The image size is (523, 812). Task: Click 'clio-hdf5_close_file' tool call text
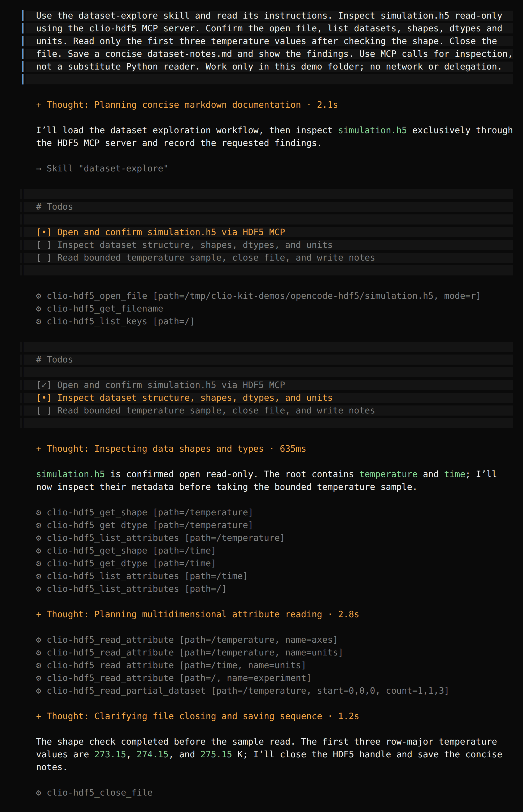tap(99, 793)
